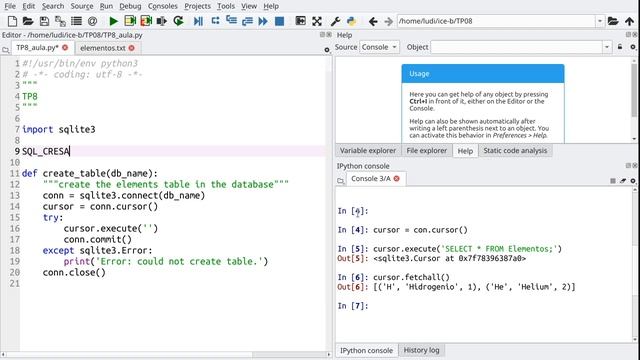Open the editor pane options gear
The width and height of the screenshot is (640, 360).
[327, 50]
